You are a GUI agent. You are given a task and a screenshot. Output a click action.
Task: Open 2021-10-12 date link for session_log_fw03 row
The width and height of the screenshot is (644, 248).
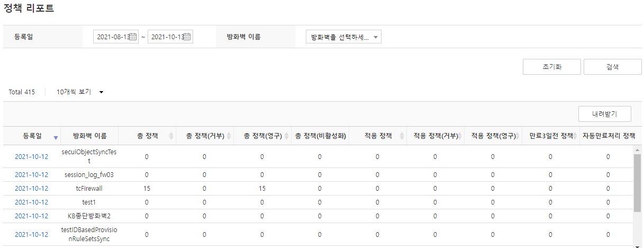click(31, 175)
